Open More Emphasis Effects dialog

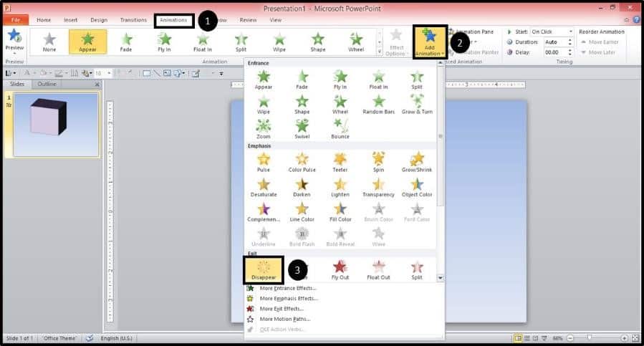click(289, 298)
